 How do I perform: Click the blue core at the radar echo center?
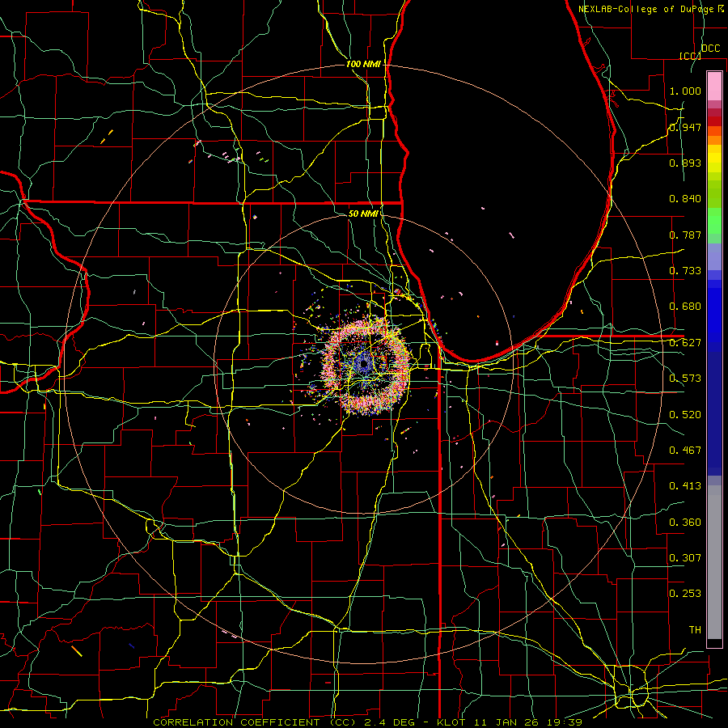pyautogui.click(x=363, y=365)
